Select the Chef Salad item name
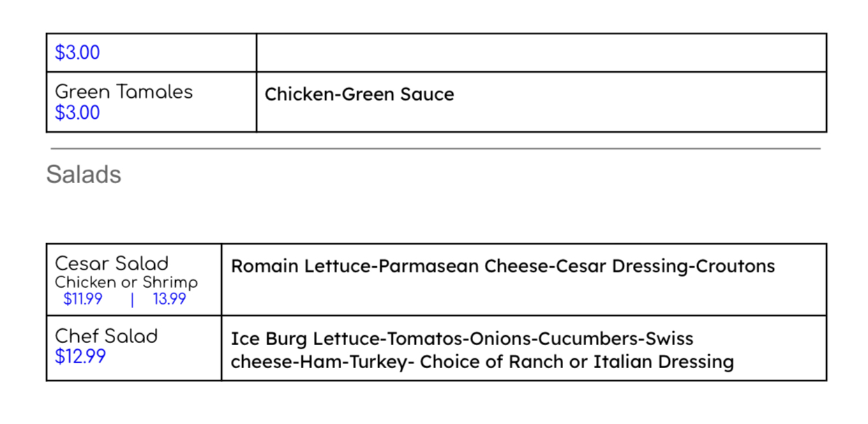Viewport: 868px width, 424px height. click(106, 336)
